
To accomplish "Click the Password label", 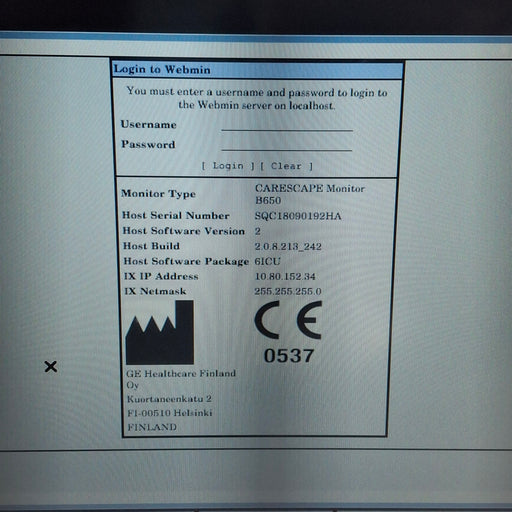I will [x=148, y=144].
